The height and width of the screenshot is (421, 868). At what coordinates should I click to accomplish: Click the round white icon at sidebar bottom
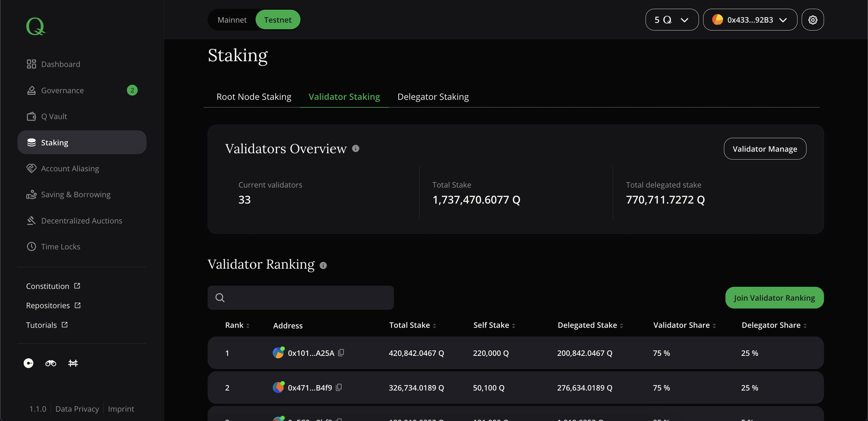click(x=28, y=363)
